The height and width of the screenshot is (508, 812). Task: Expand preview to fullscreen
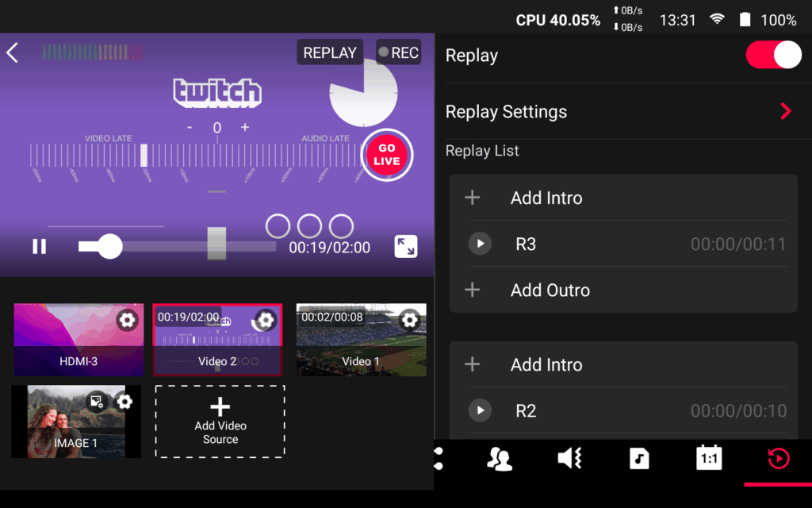point(405,246)
